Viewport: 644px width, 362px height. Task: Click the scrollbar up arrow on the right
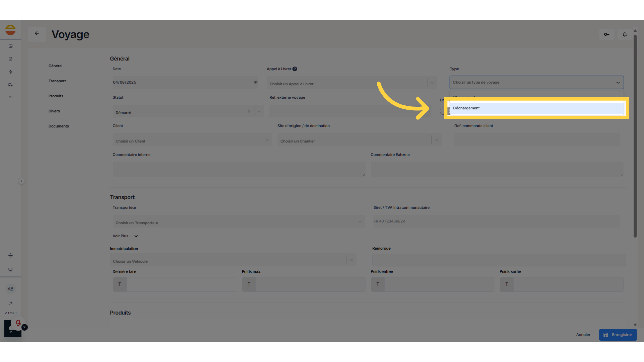coord(635,31)
